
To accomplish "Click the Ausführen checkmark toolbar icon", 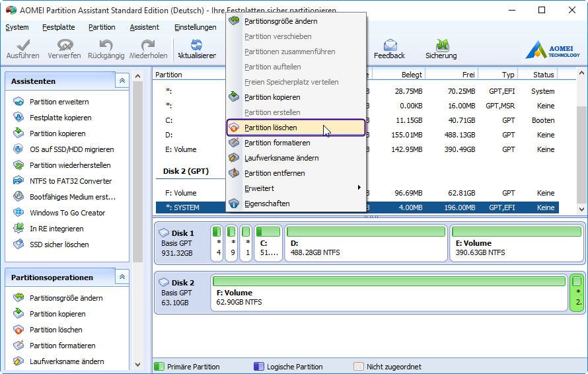I will click(x=23, y=45).
